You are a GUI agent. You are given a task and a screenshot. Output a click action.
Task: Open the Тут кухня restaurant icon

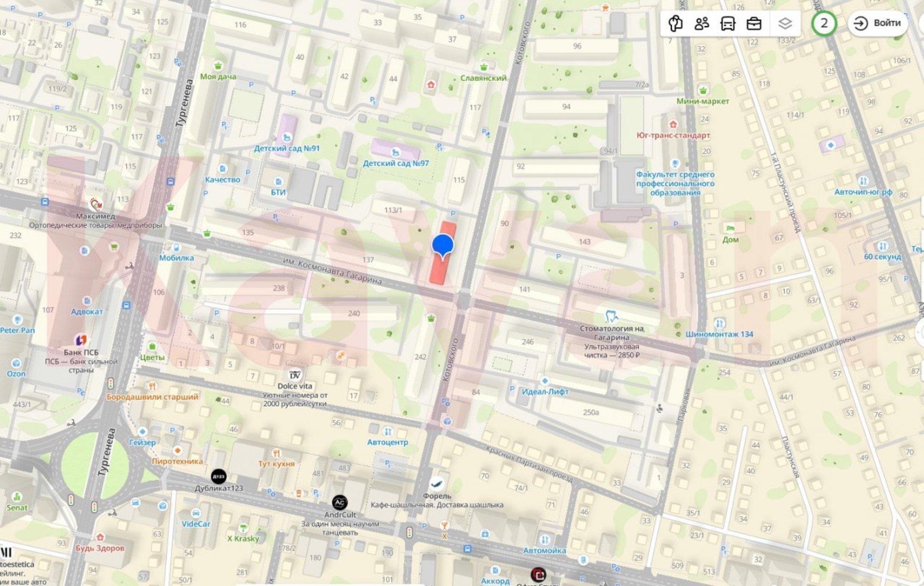pos(276,453)
